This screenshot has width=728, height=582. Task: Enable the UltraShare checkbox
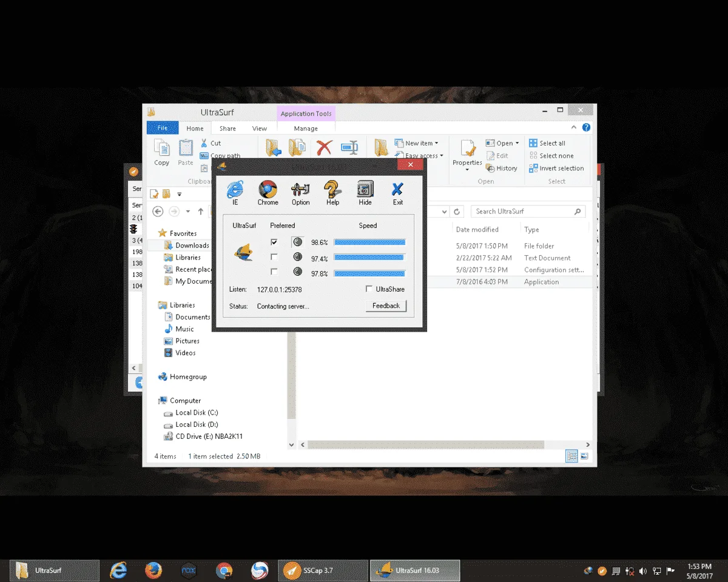pyautogui.click(x=369, y=289)
